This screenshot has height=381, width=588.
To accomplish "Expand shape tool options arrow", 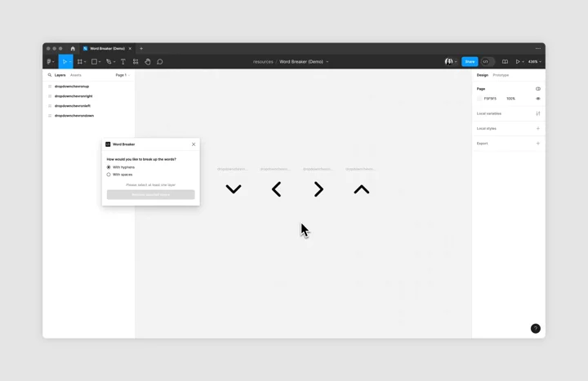I will [x=100, y=62].
